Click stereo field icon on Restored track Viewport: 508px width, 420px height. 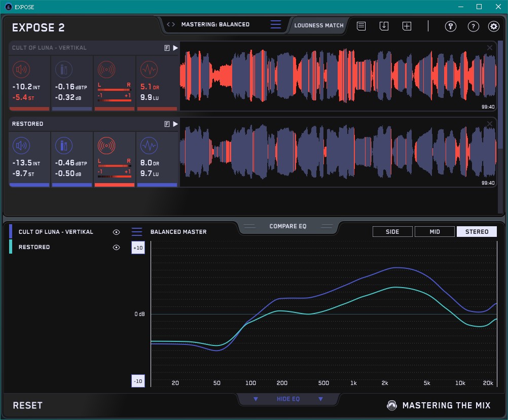coord(106,146)
